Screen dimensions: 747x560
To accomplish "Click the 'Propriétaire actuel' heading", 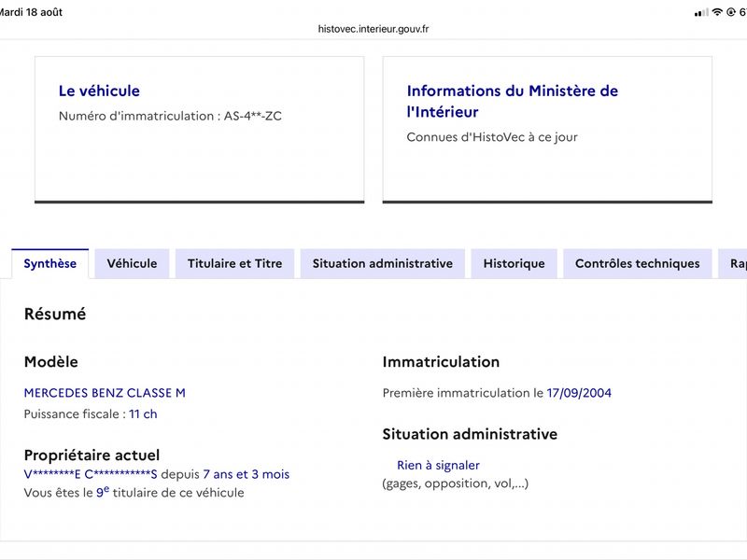I will (92, 455).
